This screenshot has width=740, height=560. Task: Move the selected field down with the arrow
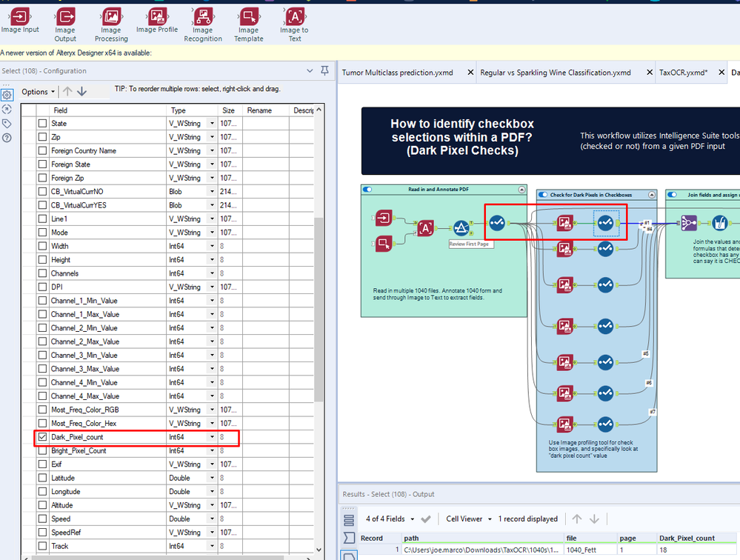click(81, 92)
